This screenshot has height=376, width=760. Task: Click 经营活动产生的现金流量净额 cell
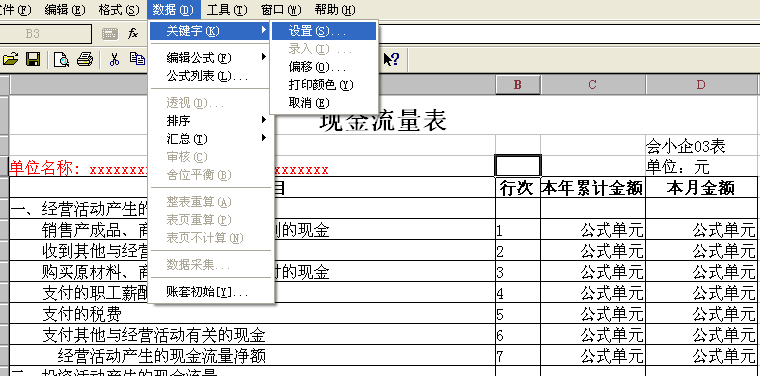[x=253, y=355]
